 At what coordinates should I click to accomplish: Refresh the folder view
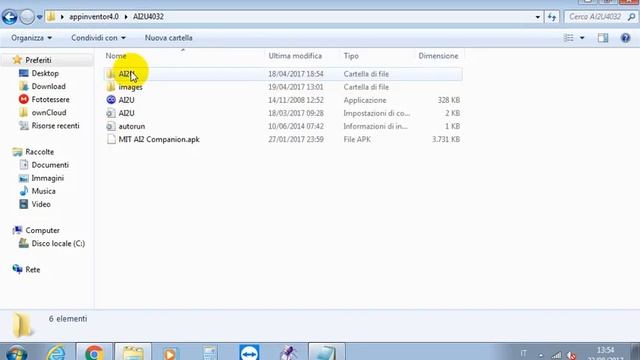coord(552,17)
